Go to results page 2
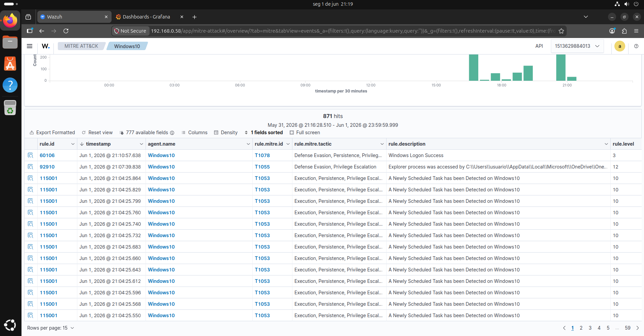 coord(581,328)
